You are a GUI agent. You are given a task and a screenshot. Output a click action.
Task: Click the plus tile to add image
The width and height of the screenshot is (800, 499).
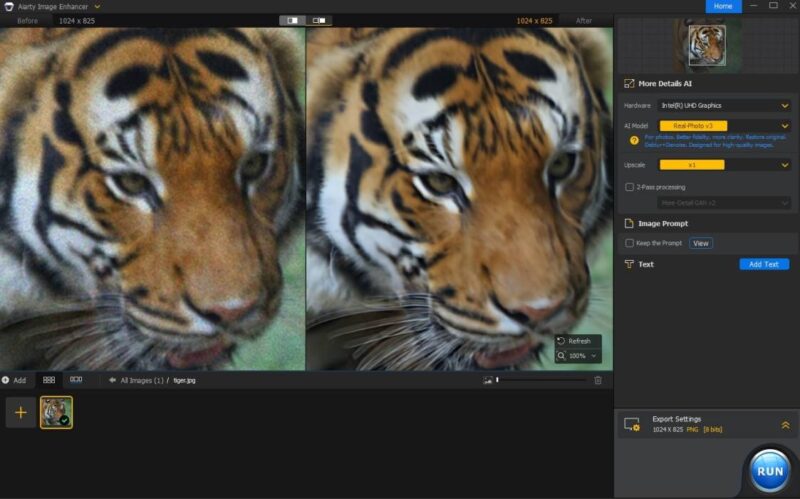pyautogui.click(x=21, y=412)
